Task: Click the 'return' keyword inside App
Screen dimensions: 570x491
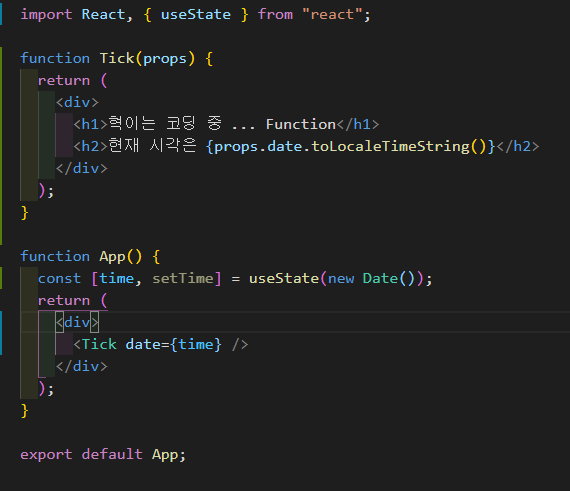Action: tap(64, 301)
